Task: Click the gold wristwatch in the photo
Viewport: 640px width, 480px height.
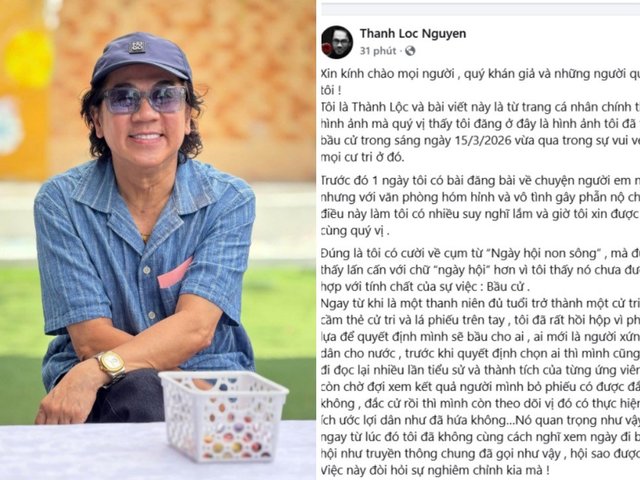Action: [110, 365]
